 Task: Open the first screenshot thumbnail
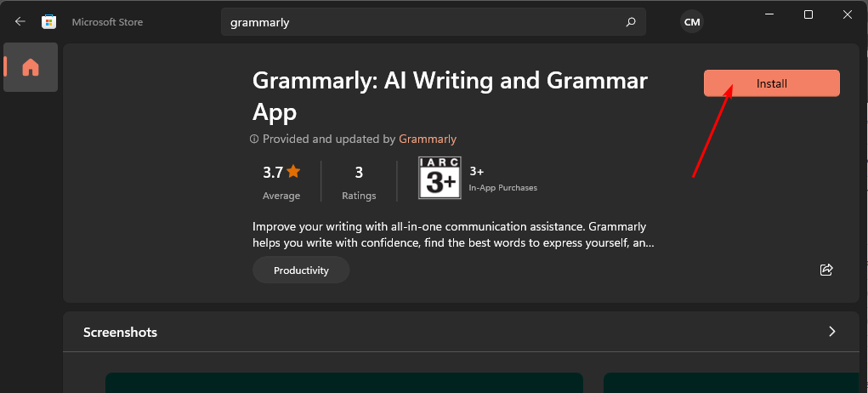(x=343, y=383)
